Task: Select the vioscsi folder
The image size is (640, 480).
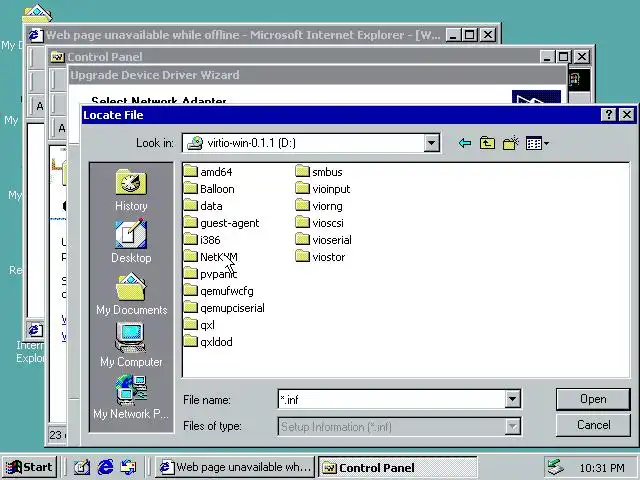Action: tap(320, 223)
